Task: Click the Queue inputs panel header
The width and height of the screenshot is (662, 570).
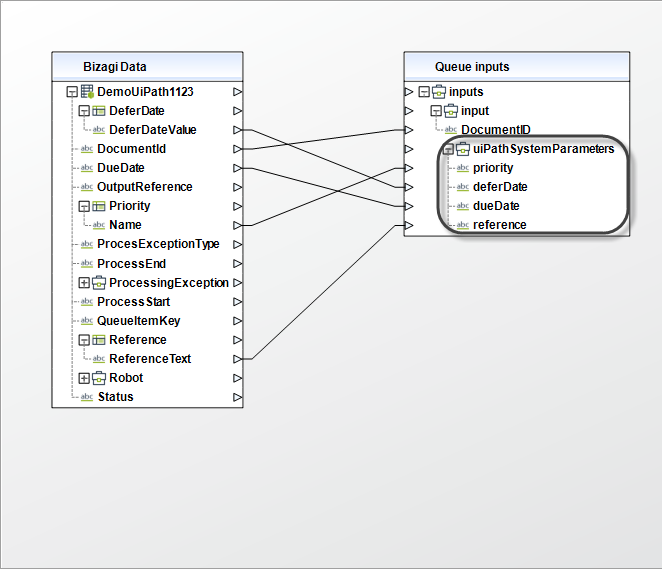Action: coord(517,67)
